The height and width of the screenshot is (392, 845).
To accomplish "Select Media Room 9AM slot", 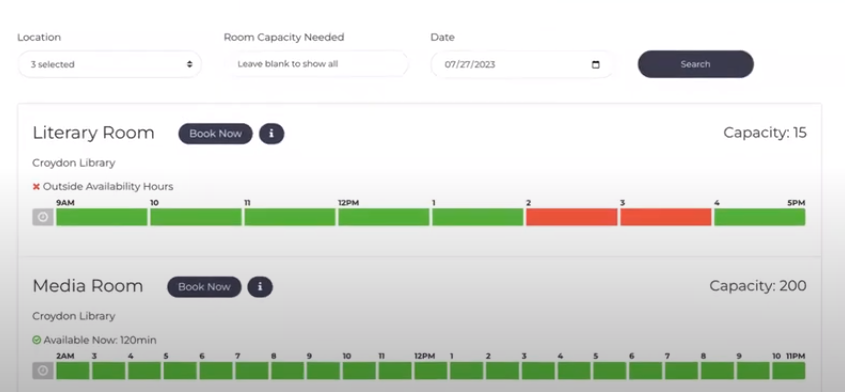I will 323,370.
